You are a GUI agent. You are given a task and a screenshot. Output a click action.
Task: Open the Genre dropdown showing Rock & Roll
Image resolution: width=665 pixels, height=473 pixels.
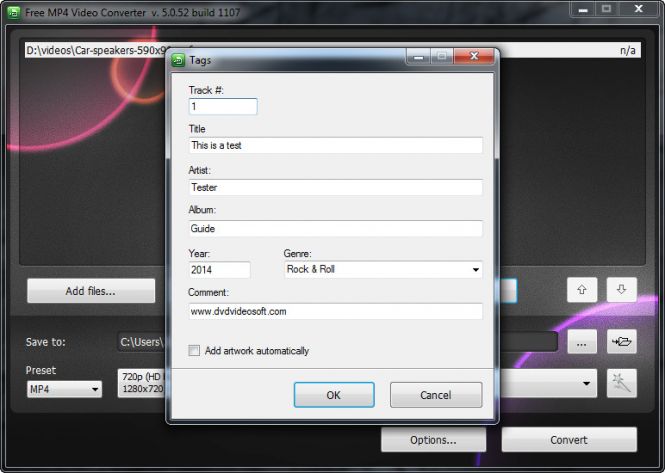(x=383, y=269)
